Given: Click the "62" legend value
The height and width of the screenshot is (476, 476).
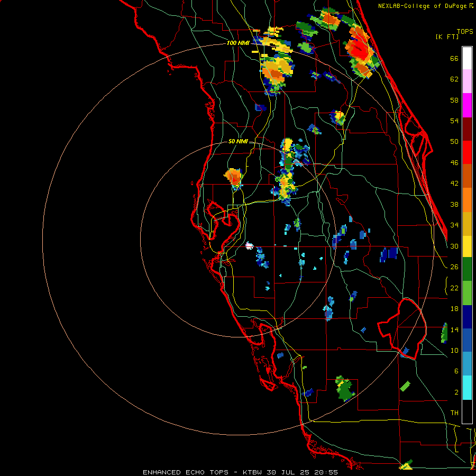Looking at the screenshot, I should [x=454, y=79].
